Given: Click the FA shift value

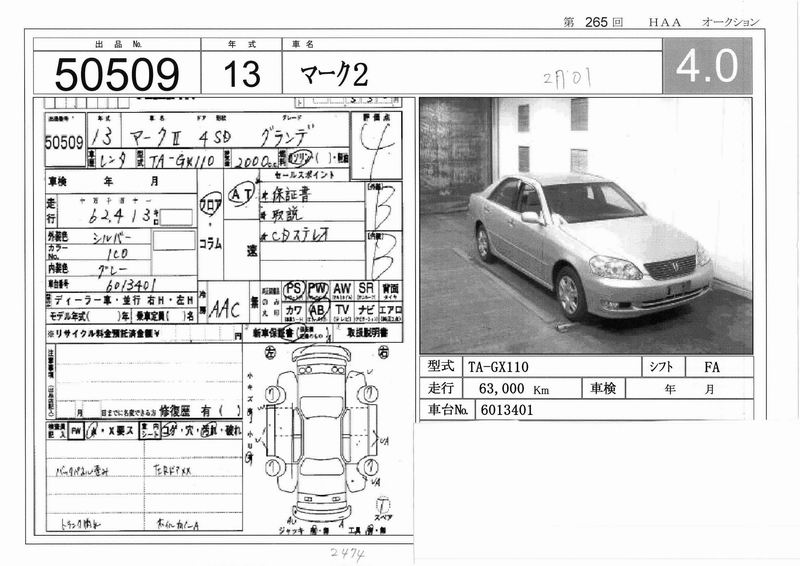Looking at the screenshot, I should click(x=711, y=367).
